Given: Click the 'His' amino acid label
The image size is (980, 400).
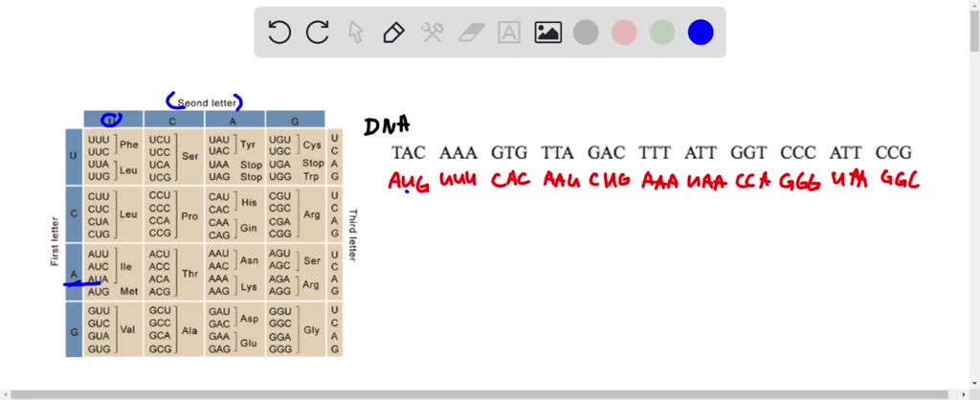Looking at the screenshot, I should pyautogui.click(x=249, y=203).
